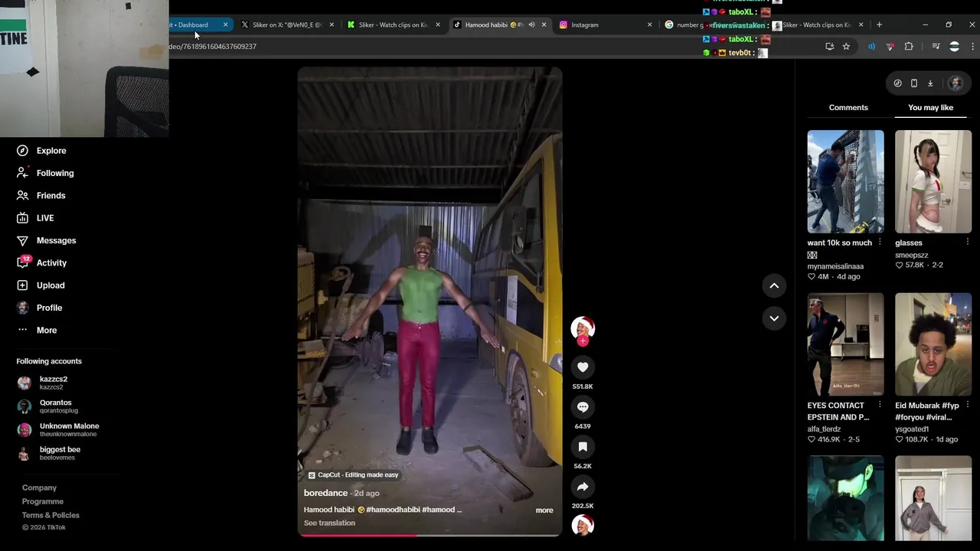Share the video with arrow icon

click(583, 487)
